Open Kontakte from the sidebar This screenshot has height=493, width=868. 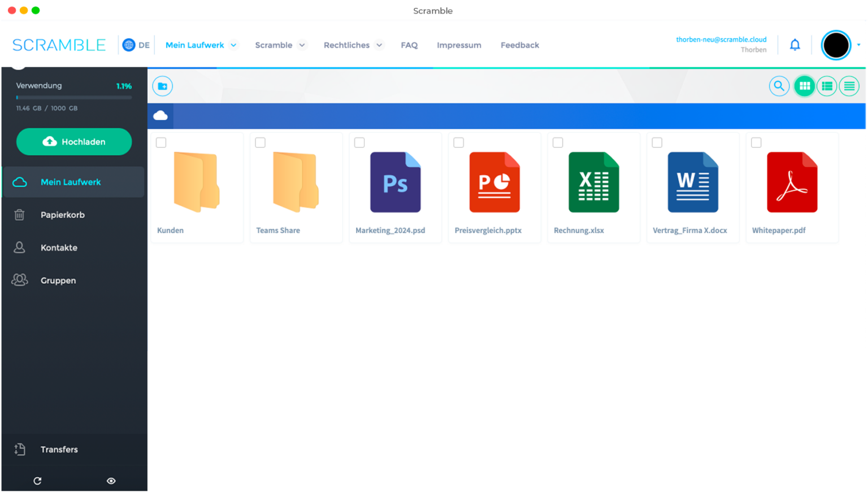coord(59,247)
